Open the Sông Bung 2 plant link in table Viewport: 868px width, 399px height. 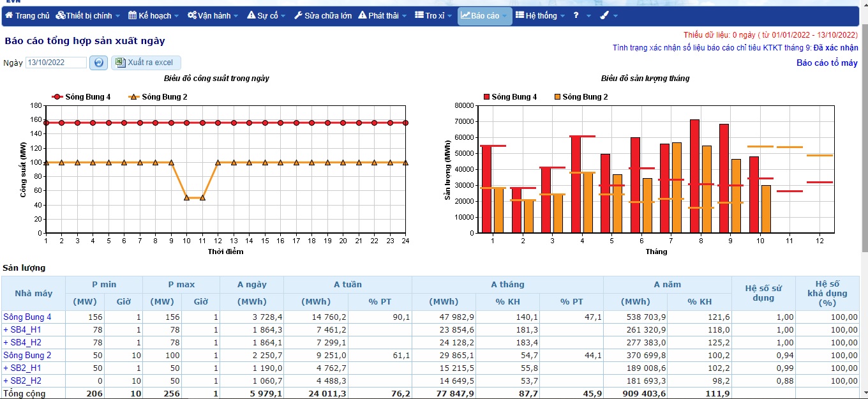(x=27, y=355)
